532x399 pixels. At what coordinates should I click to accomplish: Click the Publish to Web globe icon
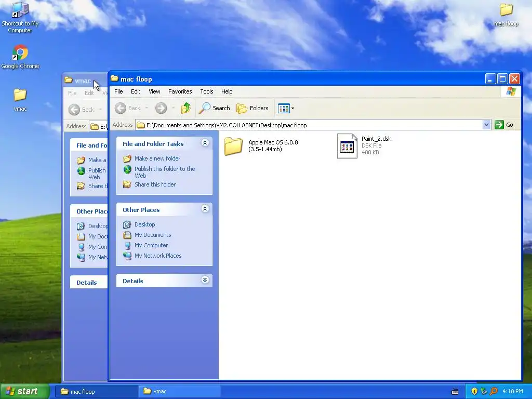pyautogui.click(x=127, y=169)
